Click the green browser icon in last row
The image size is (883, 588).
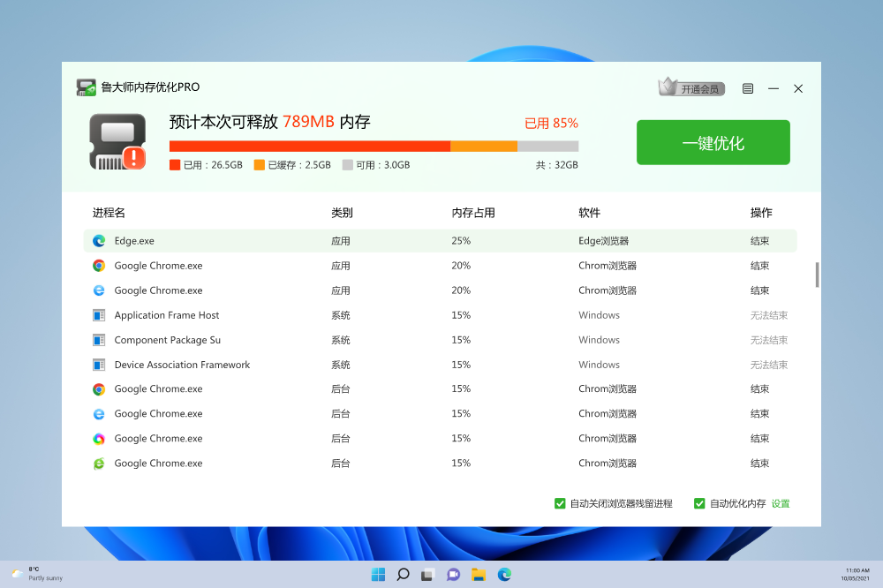tap(99, 464)
